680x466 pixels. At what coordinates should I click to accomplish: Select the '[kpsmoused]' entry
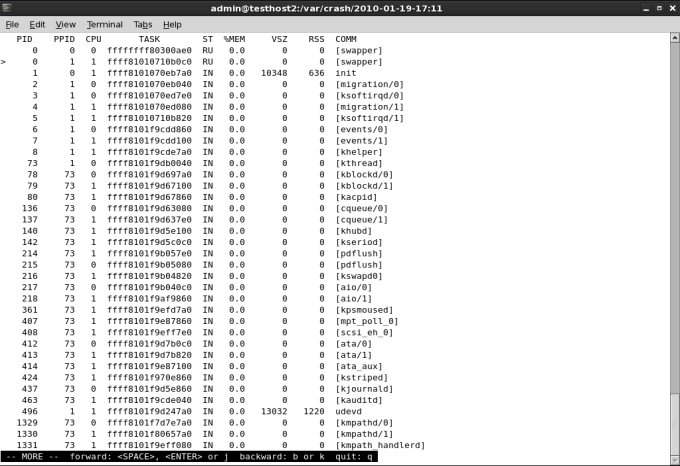tap(364, 310)
